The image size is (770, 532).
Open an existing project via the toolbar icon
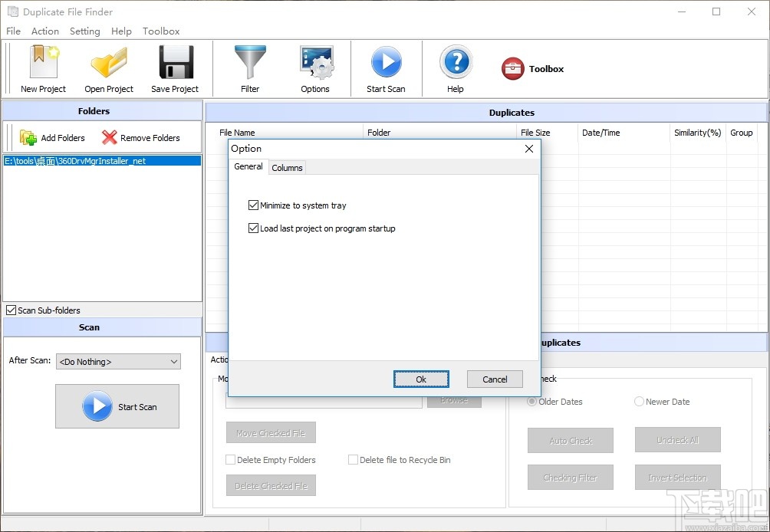pos(108,67)
